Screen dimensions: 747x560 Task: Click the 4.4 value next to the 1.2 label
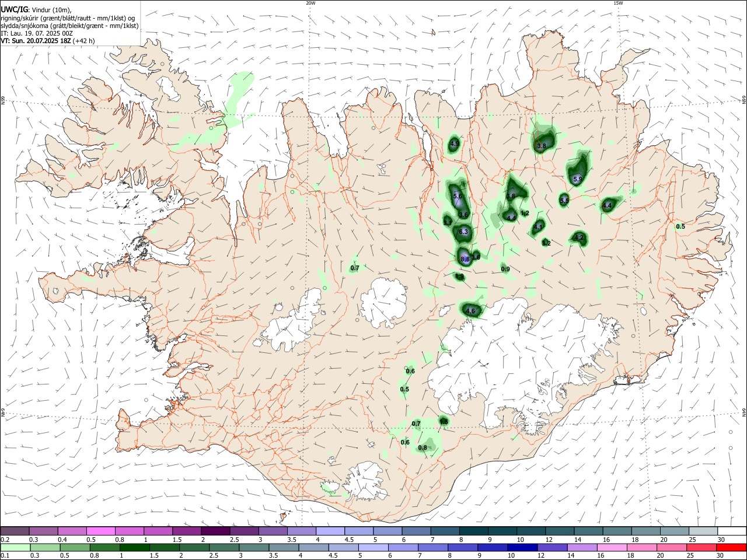pos(511,218)
